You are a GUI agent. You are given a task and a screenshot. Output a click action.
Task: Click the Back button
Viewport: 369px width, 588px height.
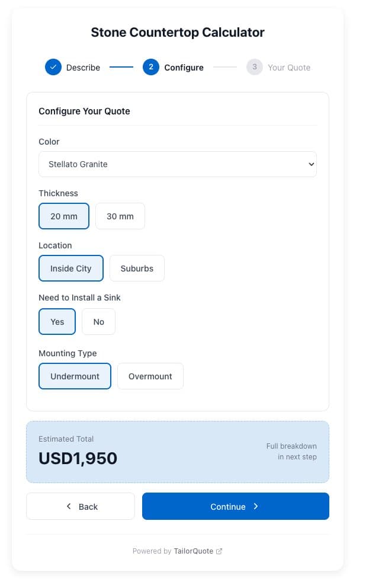point(80,506)
